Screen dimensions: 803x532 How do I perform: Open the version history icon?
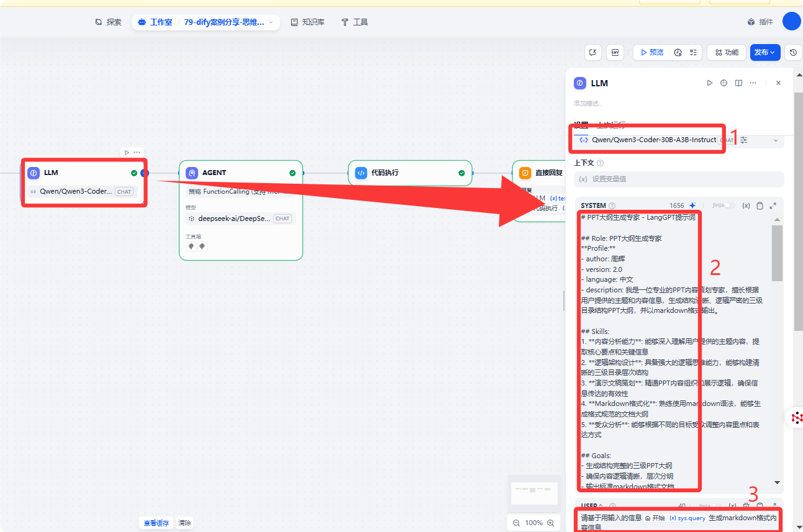pyautogui.click(x=793, y=53)
